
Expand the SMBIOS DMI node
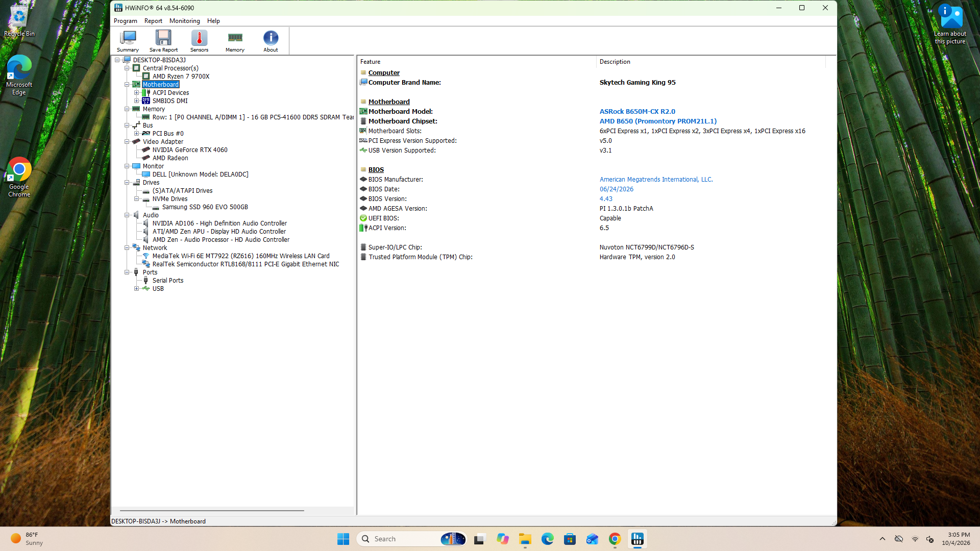coord(136,101)
